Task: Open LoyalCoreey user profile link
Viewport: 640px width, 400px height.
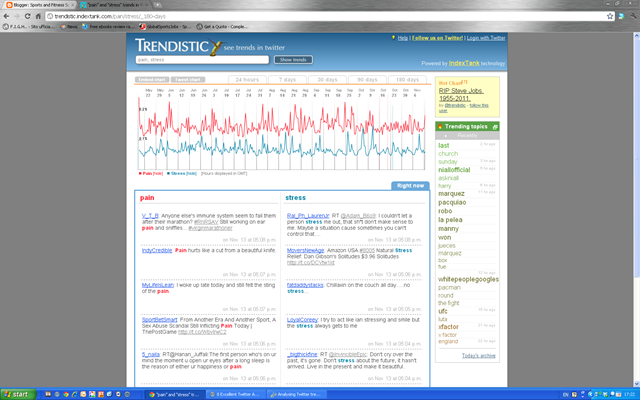Action: coord(302,320)
